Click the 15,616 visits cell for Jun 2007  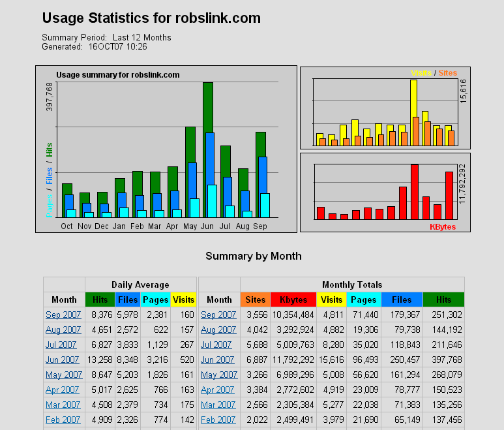click(331, 360)
